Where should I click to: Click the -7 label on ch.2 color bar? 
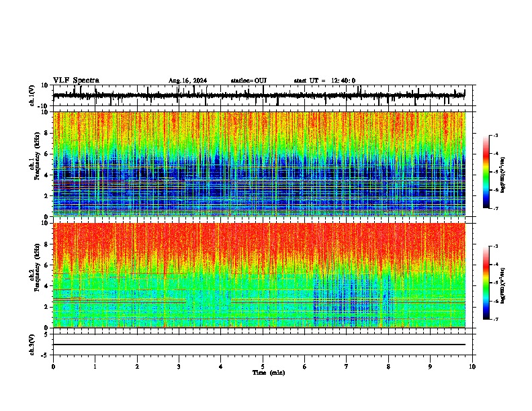pos(495,320)
